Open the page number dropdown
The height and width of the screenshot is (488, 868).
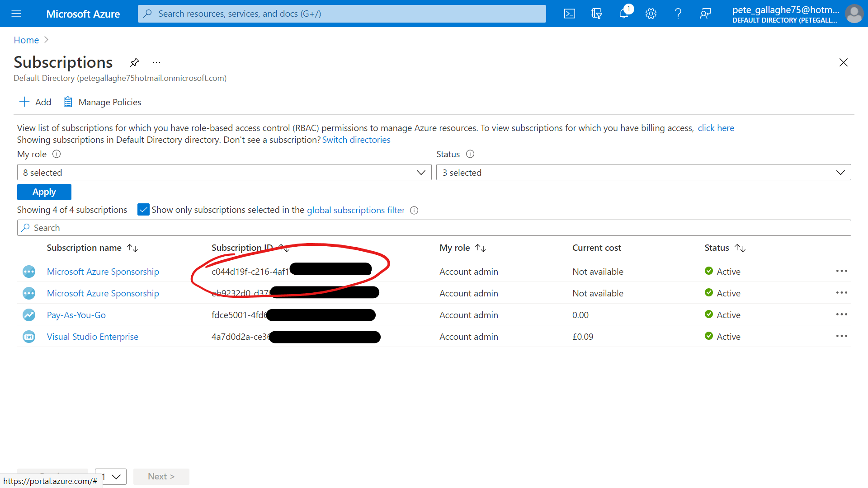point(111,477)
